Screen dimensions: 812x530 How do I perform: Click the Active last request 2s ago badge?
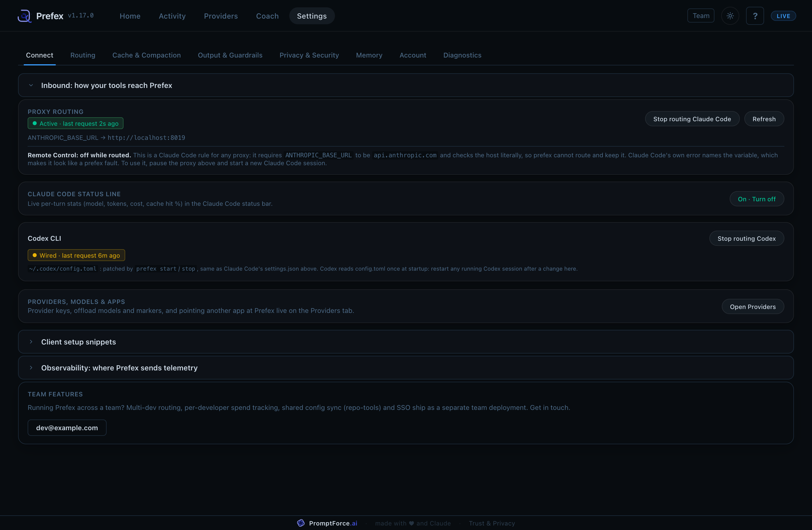pyautogui.click(x=75, y=123)
